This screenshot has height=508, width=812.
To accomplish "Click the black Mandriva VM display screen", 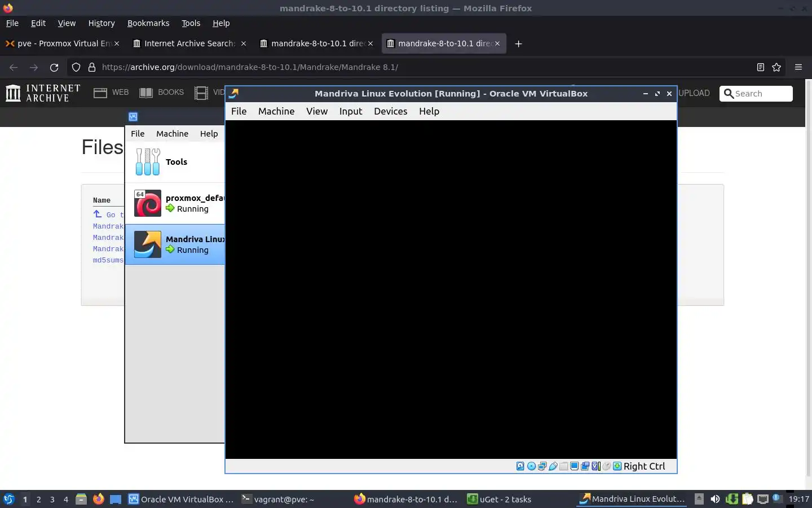I will 451,290.
